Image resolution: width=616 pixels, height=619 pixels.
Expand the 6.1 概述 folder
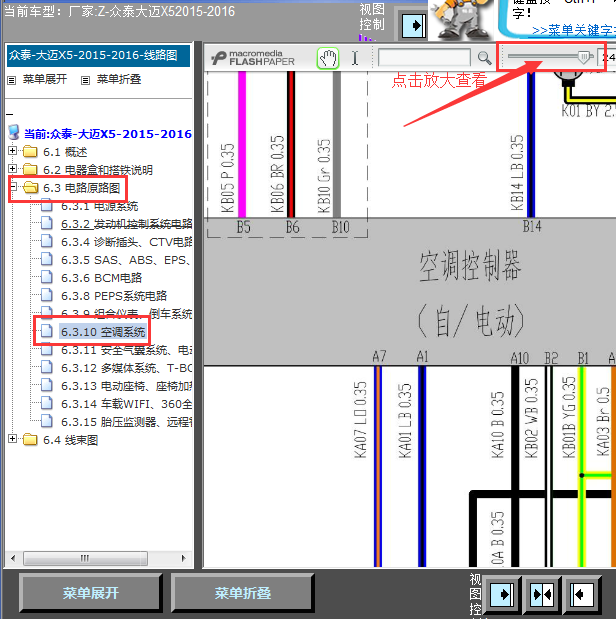tap(12, 150)
